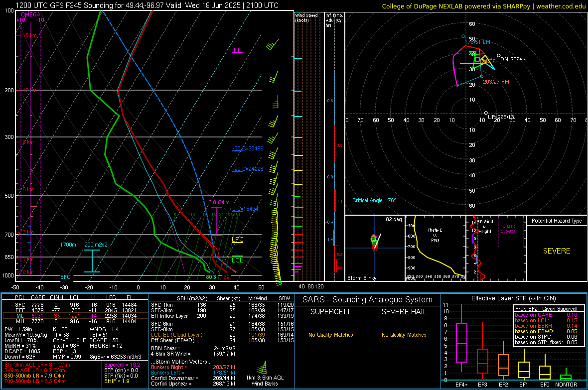588x390 pixels.
Task: Click the 15 km height marker
Action: [29, 35]
